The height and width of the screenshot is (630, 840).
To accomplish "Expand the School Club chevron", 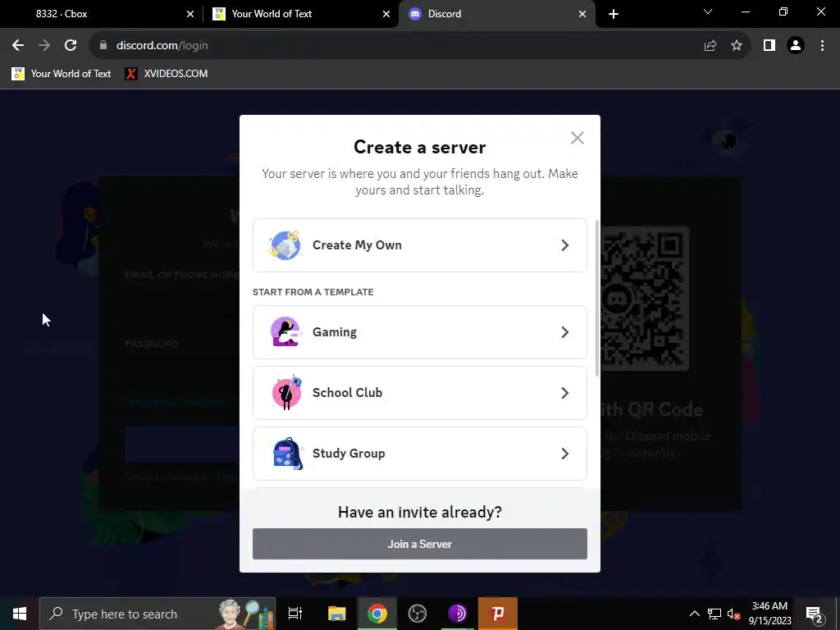I will pos(564,393).
